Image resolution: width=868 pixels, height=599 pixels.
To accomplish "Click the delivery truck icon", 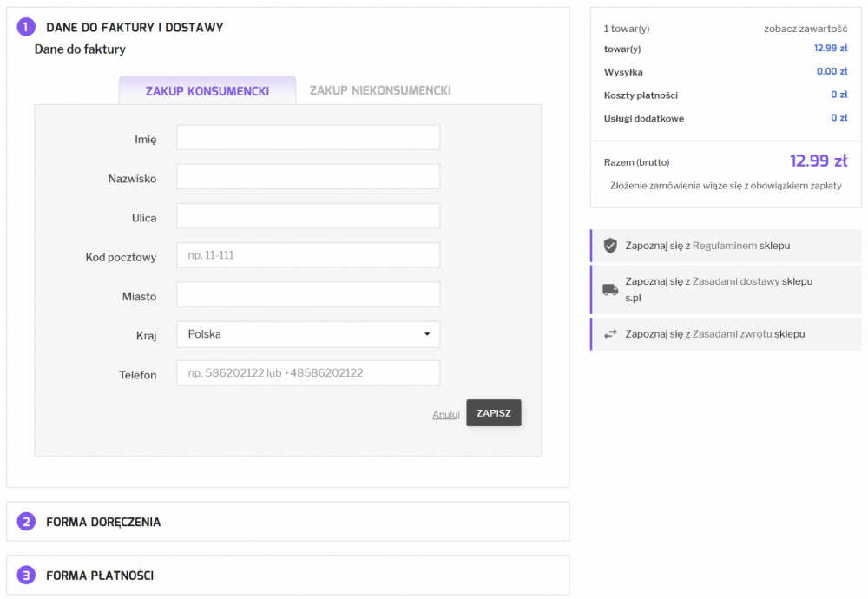I will click(x=610, y=290).
